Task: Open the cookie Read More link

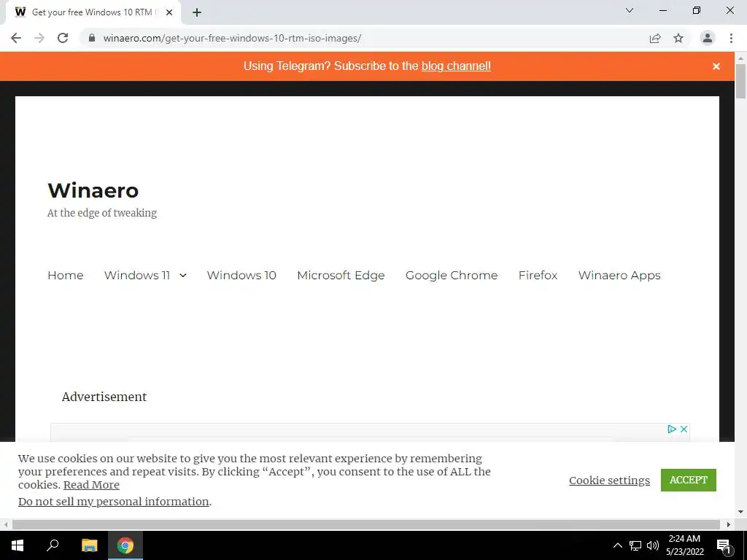Action: [x=91, y=485]
